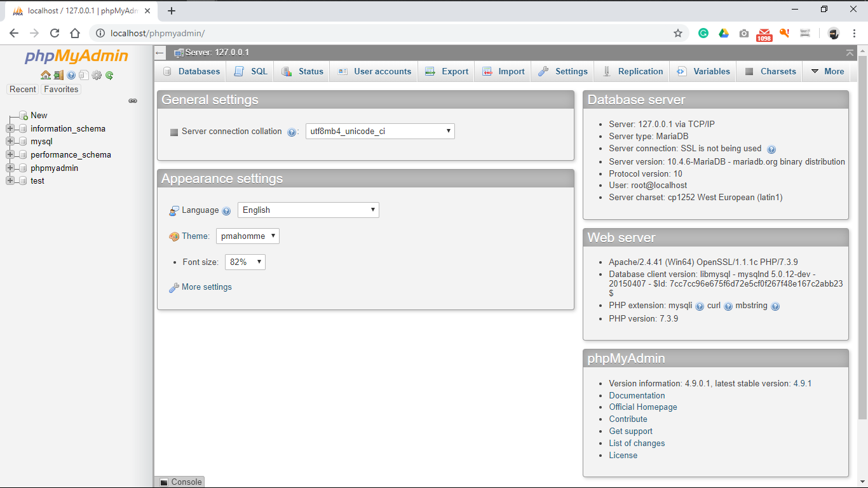Expand the performance_schema database node
The width and height of the screenshot is (868, 488).
pos(10,155)
